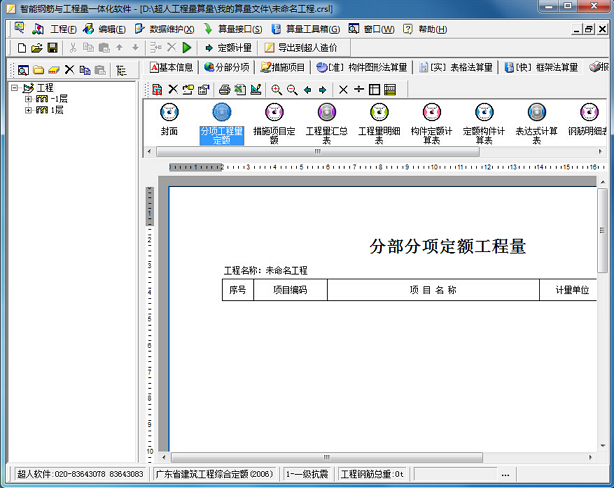Click the report list horizontal scrollbar
This screenshot has width=614, height=488.
[318, 152]
